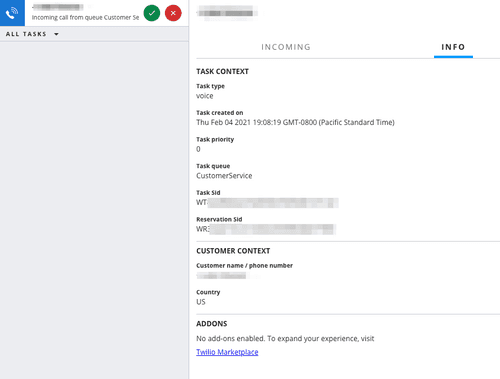Screen dimensions: 500x379
Task: Click the blurred Reservation Sid value
Action: (x=266, y=229)
